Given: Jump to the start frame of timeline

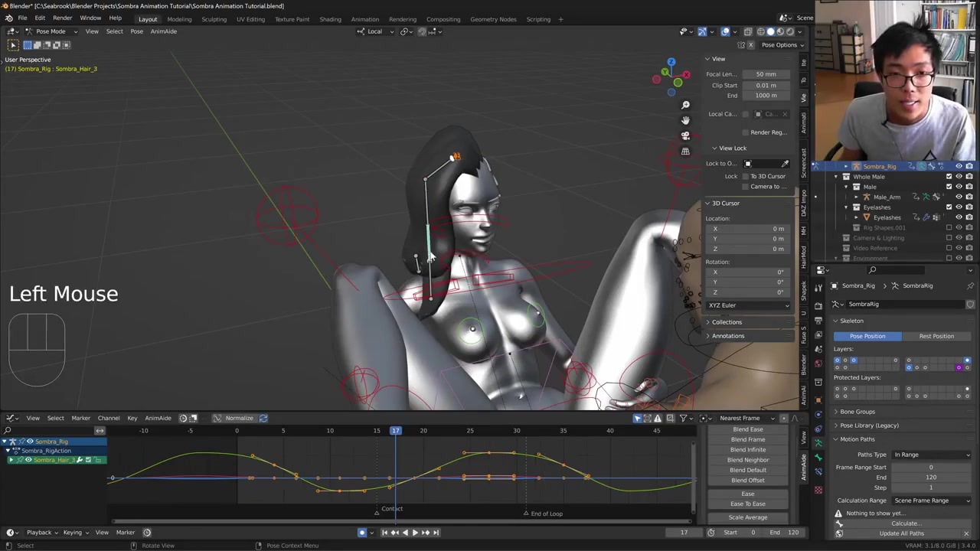Looking at the screenshot, I should (x=384, y=533).
